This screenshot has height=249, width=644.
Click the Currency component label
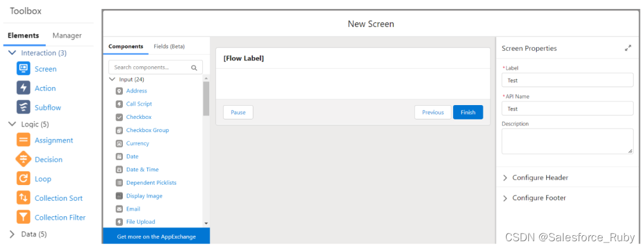pyautogui.click(x=138, y=143)
